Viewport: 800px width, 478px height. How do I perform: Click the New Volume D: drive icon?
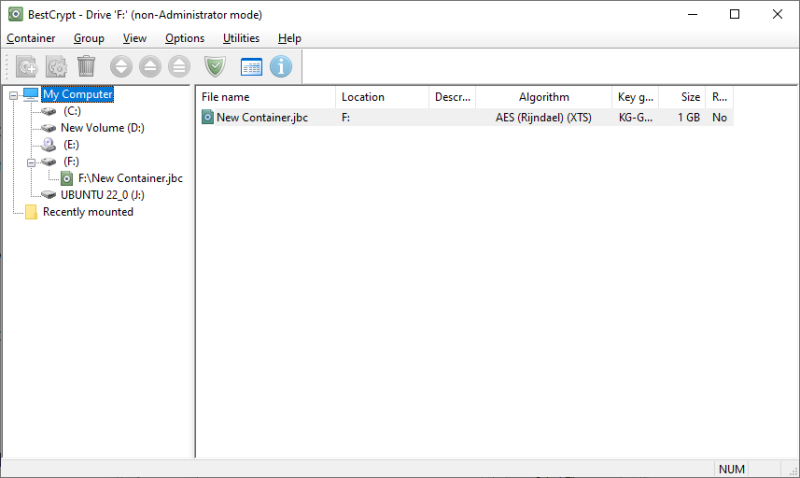pyautogui.click(x=48, y=128)
